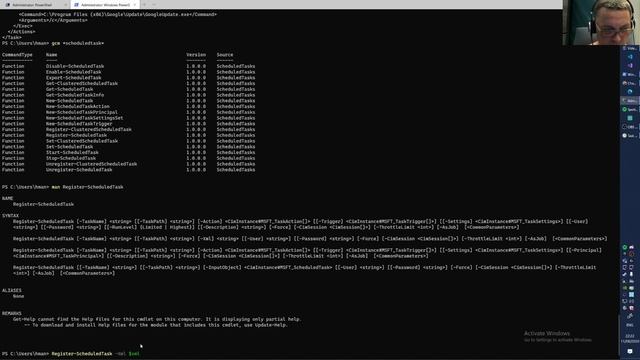Switch to the first Administrator PowerShell tab

point(35,5)
